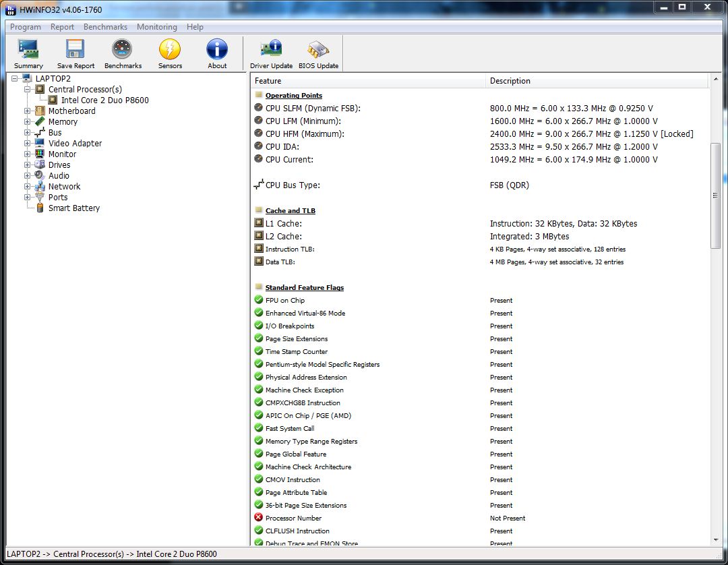Click the vertical scrollbar thumb
This screenshot has height=565, width=728.
[x=716, y=196]
